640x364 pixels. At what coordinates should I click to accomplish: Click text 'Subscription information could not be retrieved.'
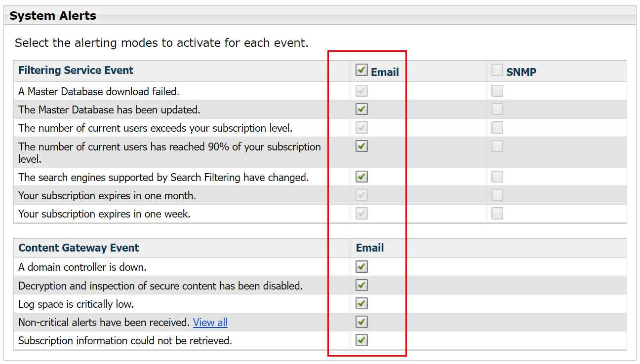[125, 341]
